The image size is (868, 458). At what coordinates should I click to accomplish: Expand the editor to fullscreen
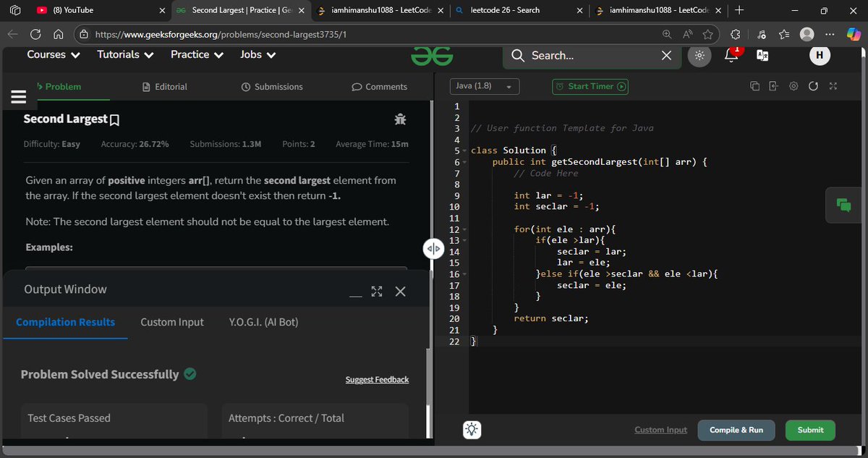pos(833,86)
